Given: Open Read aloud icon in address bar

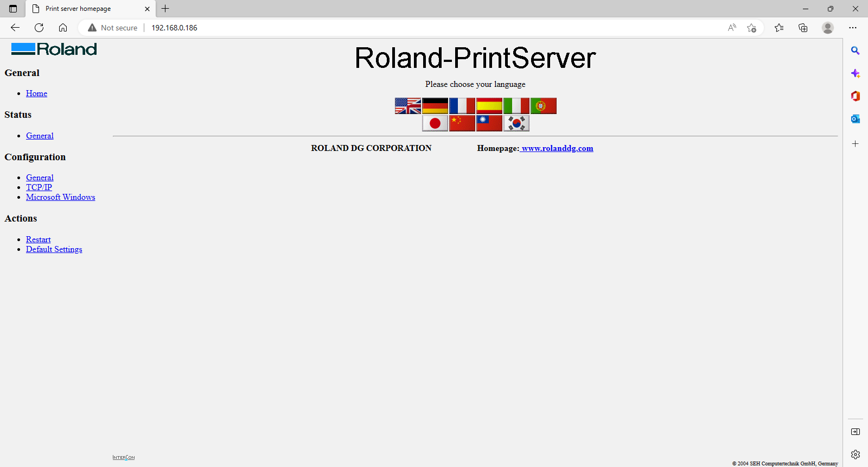Looking at the screenshot, I should (x=732, y=28).
